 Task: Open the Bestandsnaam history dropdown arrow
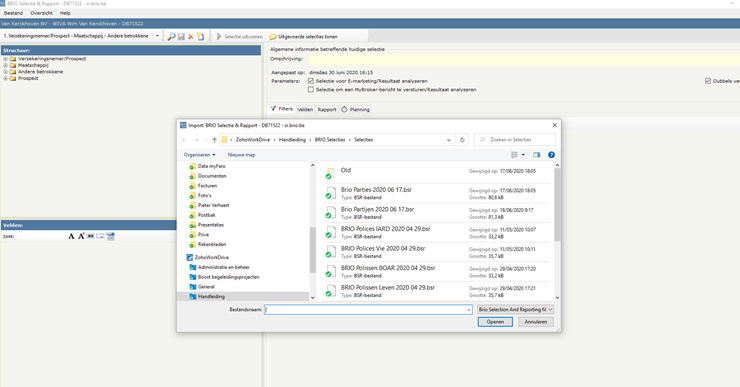coord(468,310)
